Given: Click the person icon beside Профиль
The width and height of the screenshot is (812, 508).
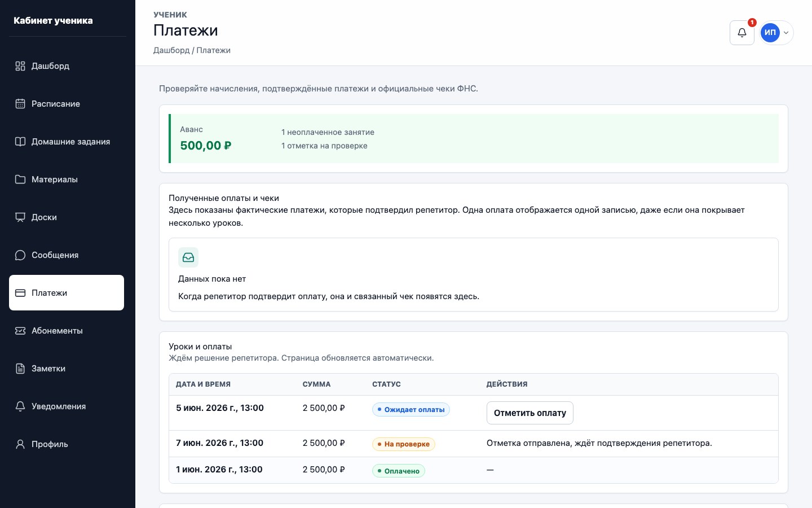Looking at the screenshot, I should click(20, 444).
